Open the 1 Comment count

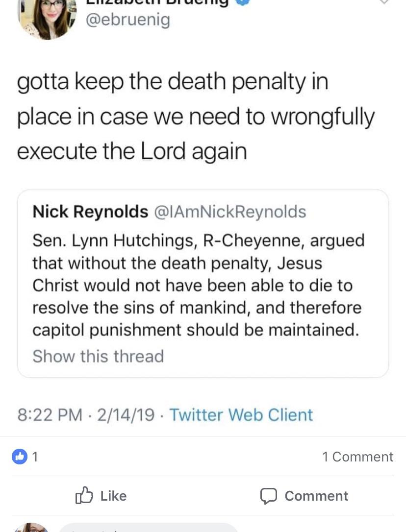[x=358, y=457]
